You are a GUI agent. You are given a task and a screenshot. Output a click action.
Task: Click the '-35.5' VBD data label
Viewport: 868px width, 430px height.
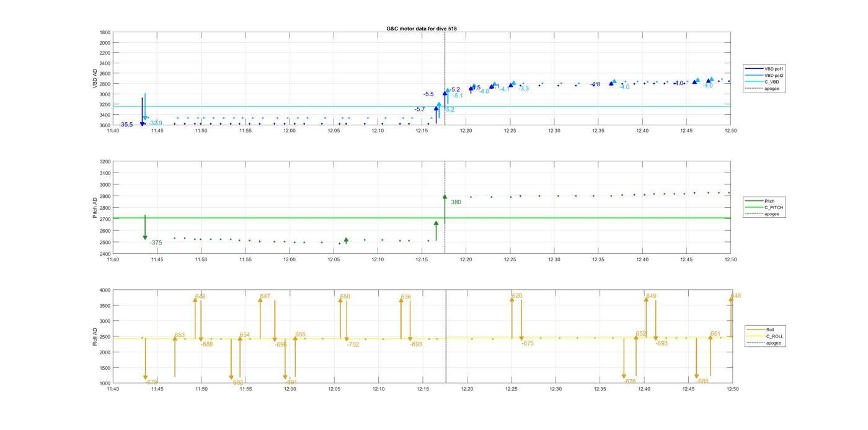pos(126,125)
